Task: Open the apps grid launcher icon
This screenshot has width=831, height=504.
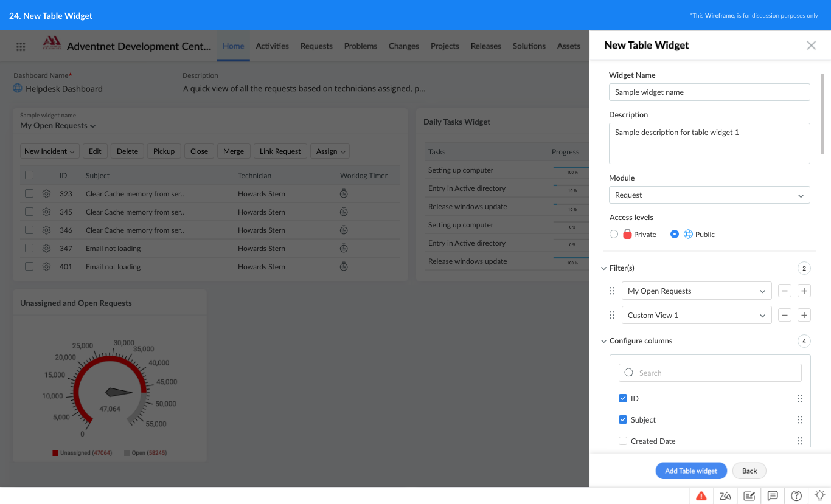Action: (x=21, y=47)
